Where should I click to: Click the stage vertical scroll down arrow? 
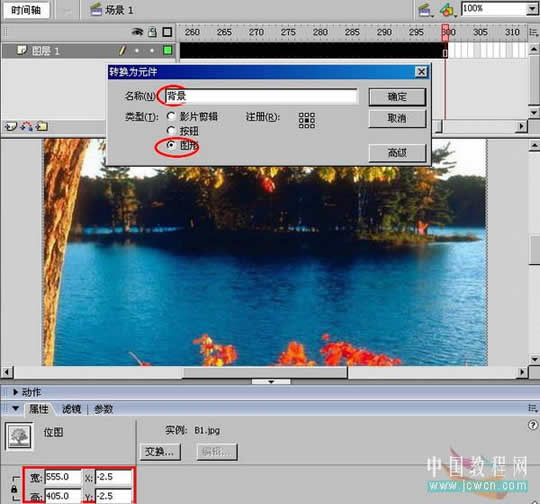534,360
